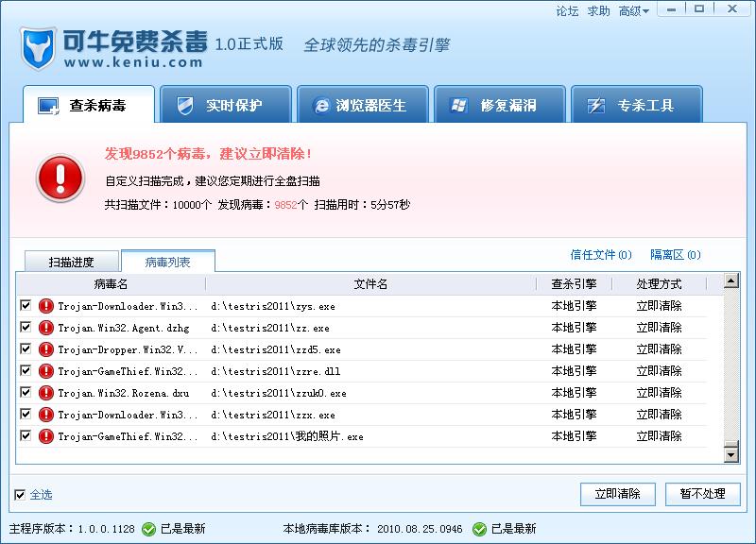Click the 查杀引擎 column header
This screenshot has height=544, width=756.
click(x=574, y=283)
